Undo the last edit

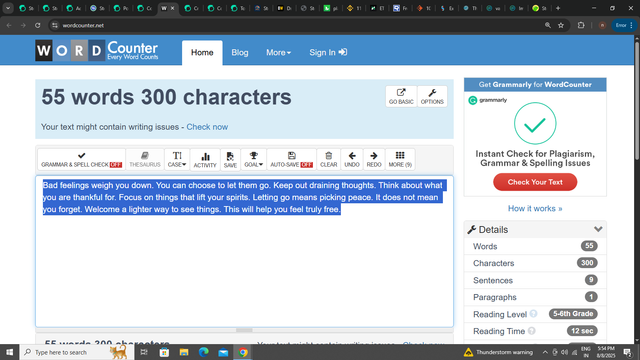tap(352, 160)
